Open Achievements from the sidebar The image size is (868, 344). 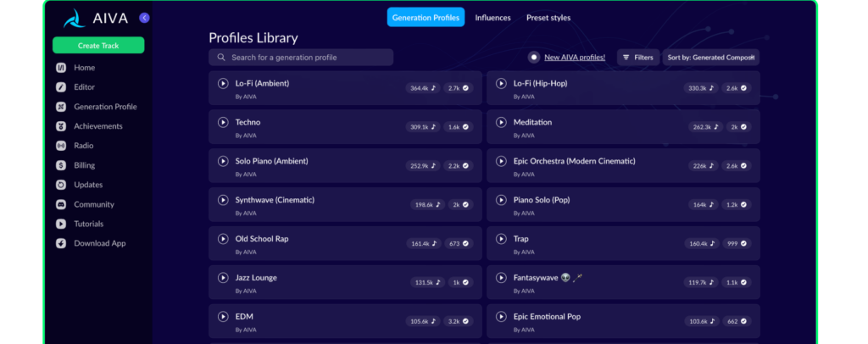point(98,126)
